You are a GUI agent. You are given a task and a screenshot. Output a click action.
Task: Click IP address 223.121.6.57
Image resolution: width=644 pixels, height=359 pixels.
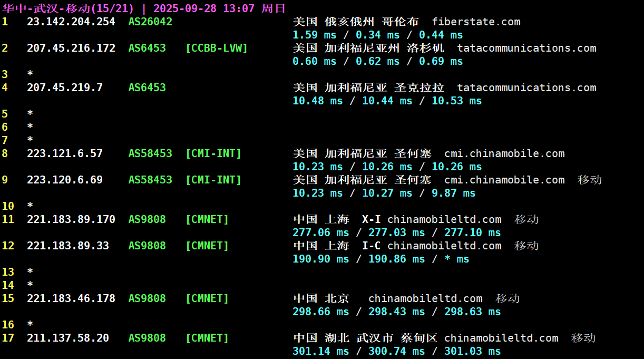[65, 153]
